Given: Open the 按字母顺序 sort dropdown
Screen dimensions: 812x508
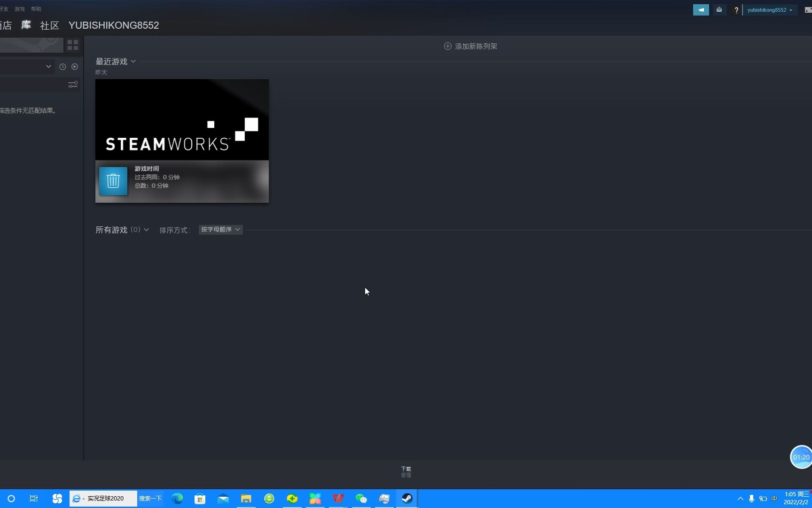Looking at the screenshot, I should point(220,230).
